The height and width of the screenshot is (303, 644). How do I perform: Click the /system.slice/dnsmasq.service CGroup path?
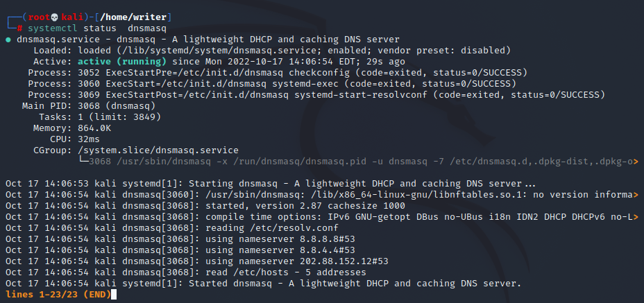(158, 150)
